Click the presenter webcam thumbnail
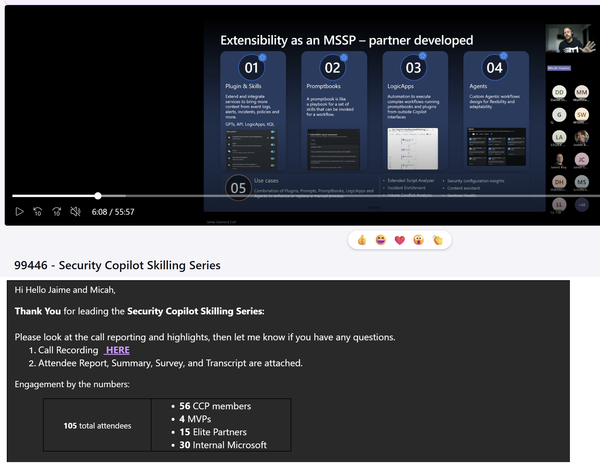This screenshot has width=600, height=466. point(570,39)
